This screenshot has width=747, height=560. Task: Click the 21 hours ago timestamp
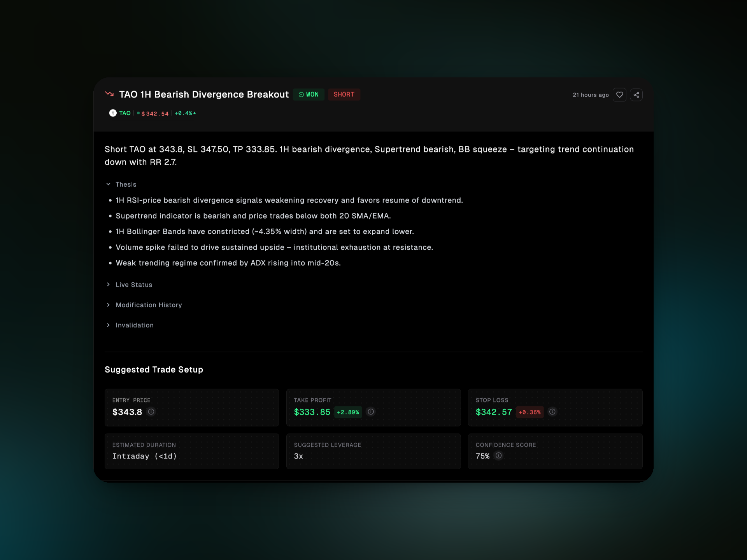[591, 95]
